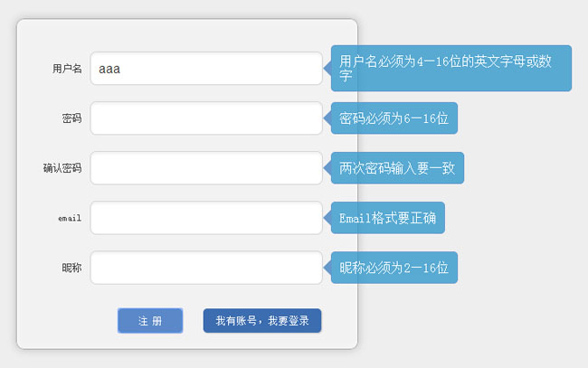588x368 pixels.
Task: Click the 确认密码 field label
Action: coord(62,168)
